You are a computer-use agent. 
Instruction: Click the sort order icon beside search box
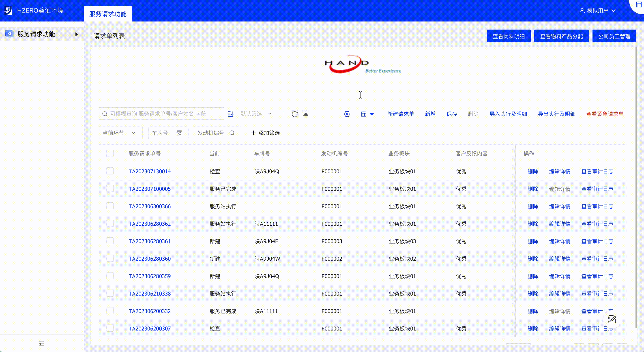pyautogui.click(x=230, y=114)
